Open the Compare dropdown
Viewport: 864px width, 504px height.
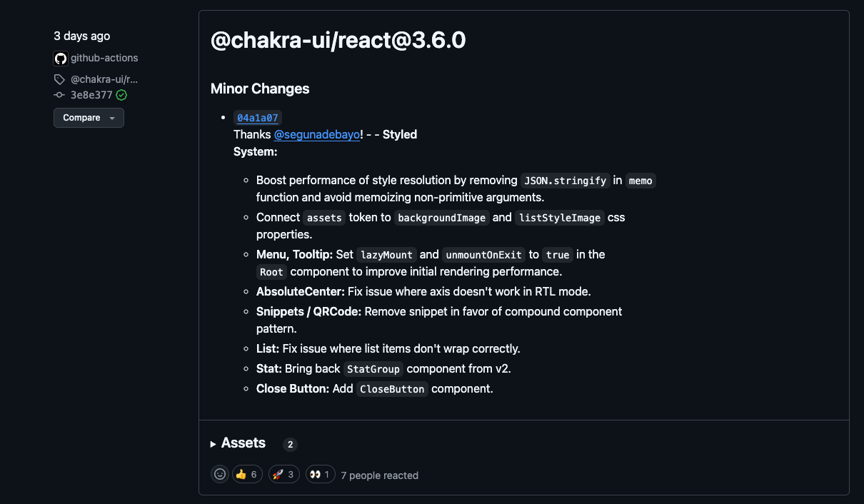coord(89,118)
